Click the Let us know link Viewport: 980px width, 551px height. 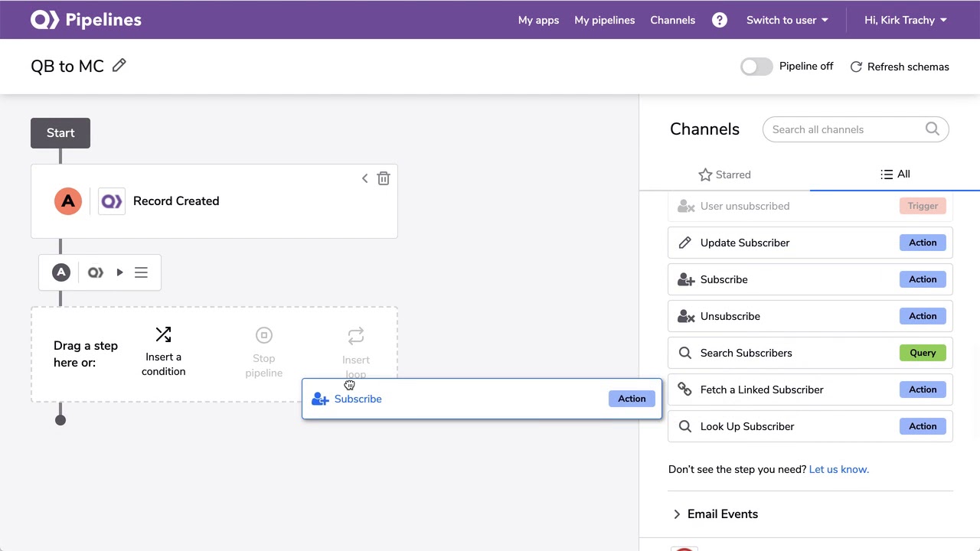(x=839, y=469)
